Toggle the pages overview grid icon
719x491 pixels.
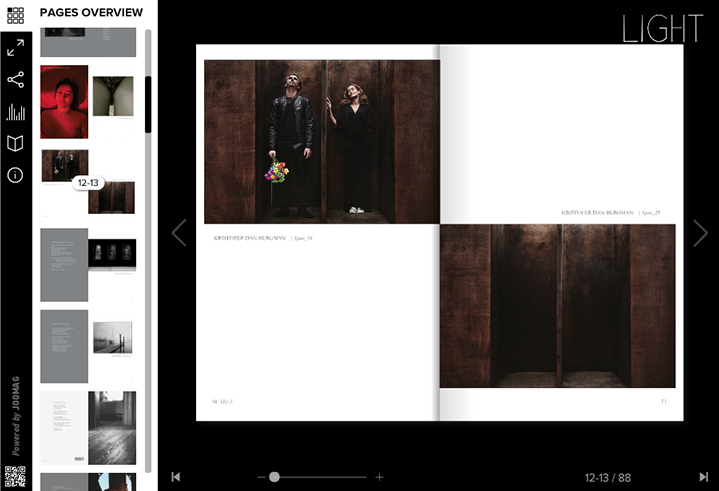click(15, 15)
